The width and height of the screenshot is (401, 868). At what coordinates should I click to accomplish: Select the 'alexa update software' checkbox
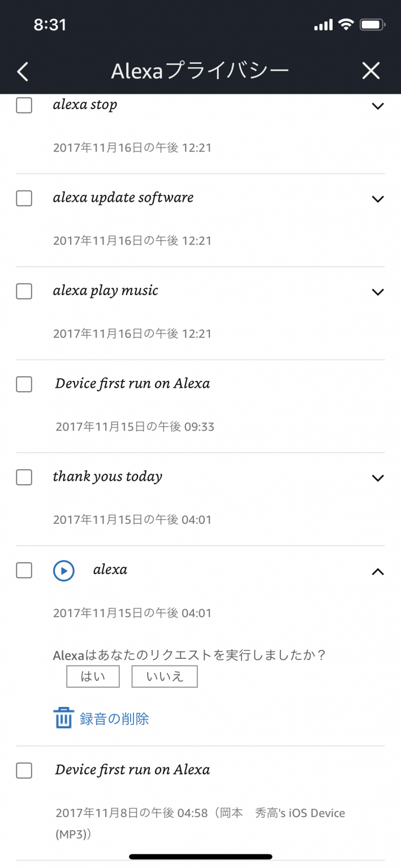[24, 198]
